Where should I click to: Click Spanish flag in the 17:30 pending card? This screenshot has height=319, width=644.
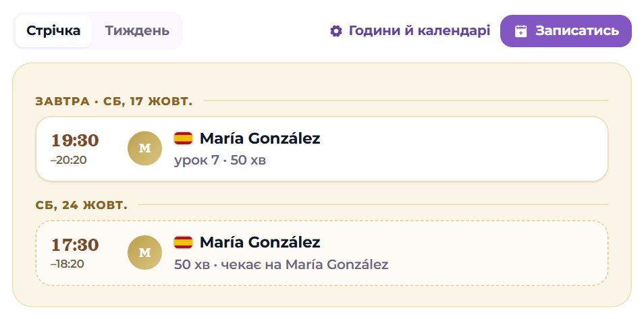click(183, 242)
